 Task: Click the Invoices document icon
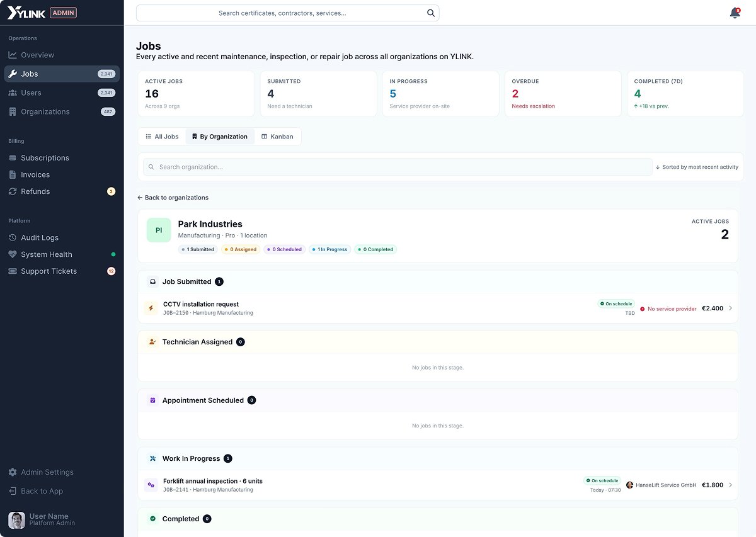click(x=13, y=174)
